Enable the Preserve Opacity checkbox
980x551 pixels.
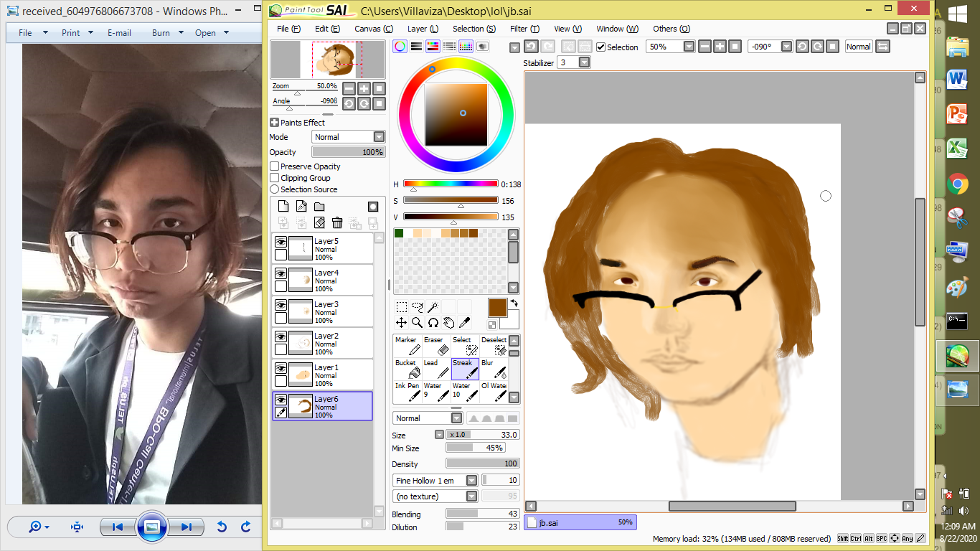click(274, 166)
